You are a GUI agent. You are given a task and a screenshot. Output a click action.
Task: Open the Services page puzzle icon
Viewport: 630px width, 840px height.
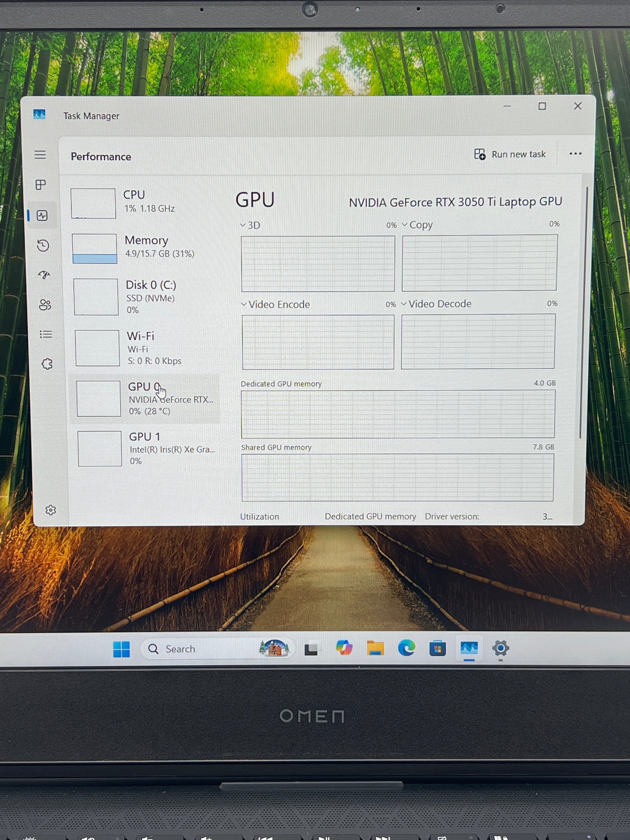pyautogui.click(x=47, y=364)
